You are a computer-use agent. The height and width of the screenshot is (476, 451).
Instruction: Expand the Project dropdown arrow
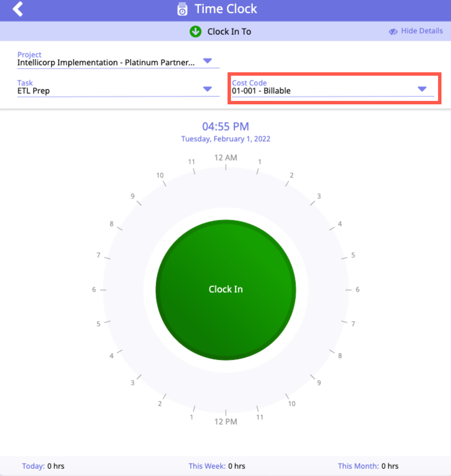(207, 61)
